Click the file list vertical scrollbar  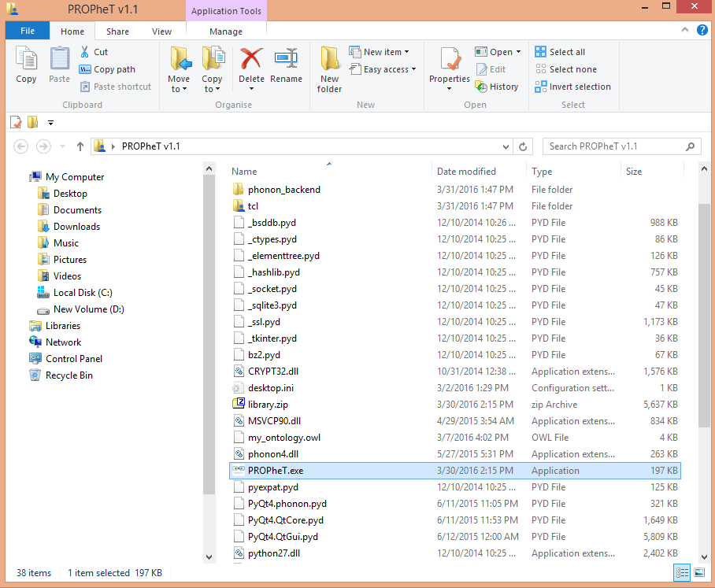click(x=704, y=315)
